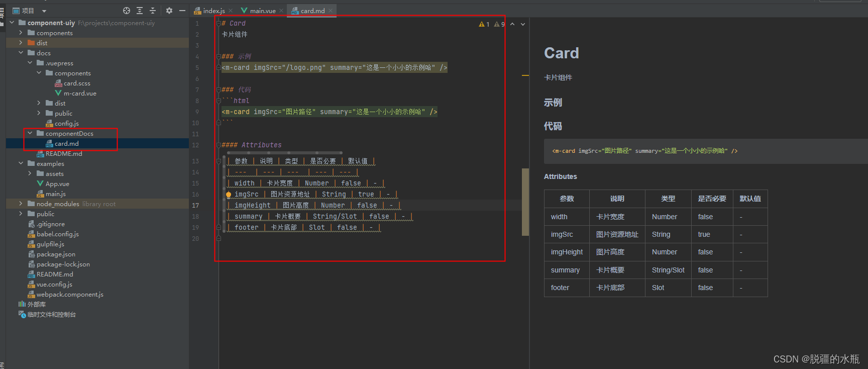Select the .gitignore file
868x369 pixels.
50,224
